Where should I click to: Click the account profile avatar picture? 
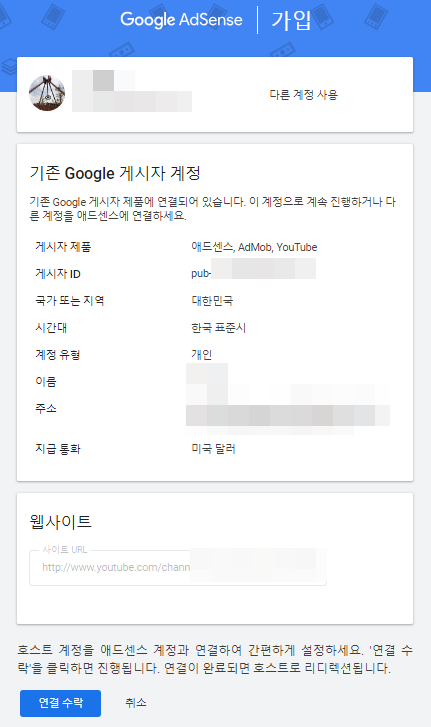pyautogui.click(x=47, y=93)
